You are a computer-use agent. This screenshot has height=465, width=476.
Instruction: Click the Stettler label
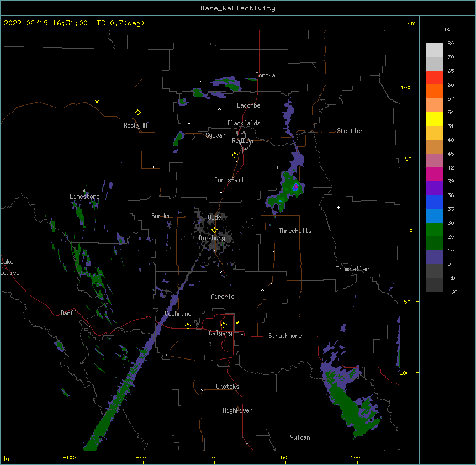pyautogui.click(x=350, y=131)
